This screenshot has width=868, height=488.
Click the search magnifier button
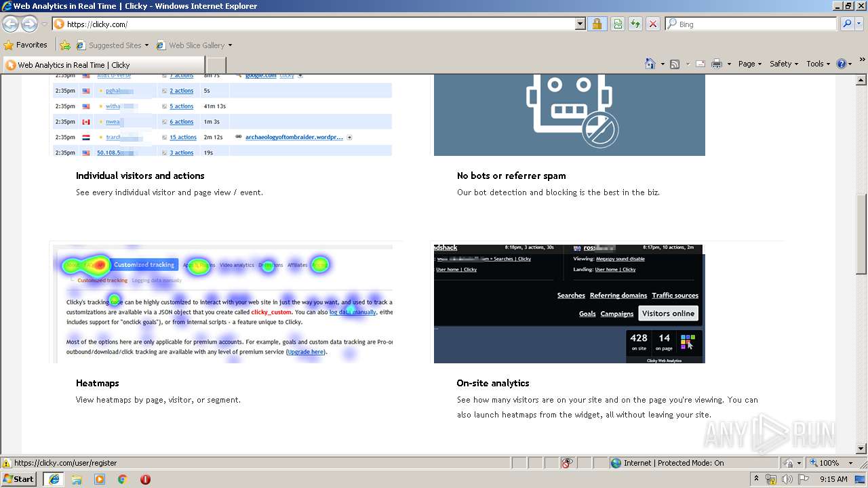(x=847, y=24)
